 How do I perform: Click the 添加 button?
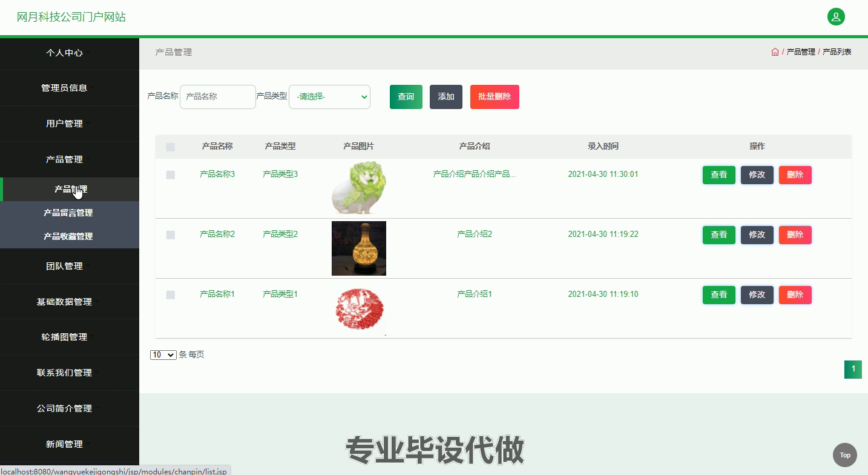[x=446, y=97]
